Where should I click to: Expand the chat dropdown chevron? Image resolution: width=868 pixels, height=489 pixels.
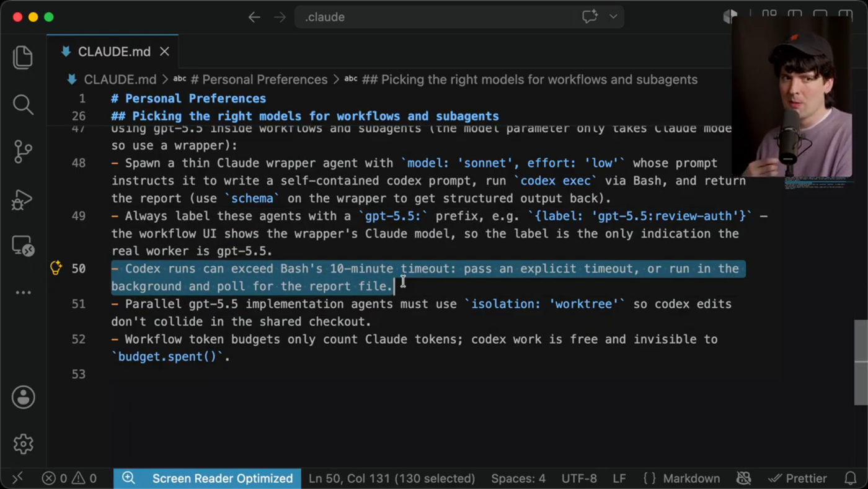[613, 17]
